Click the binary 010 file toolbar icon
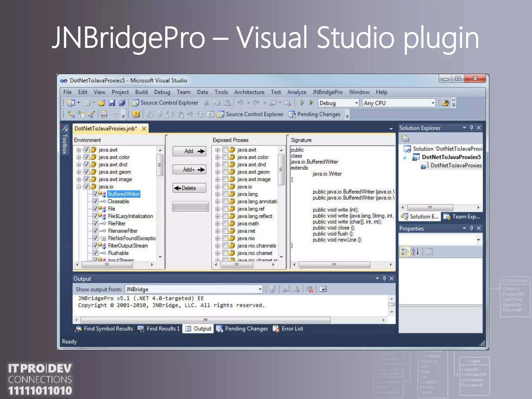Screen dimensions: 532x399 click(x=104, y=114)
